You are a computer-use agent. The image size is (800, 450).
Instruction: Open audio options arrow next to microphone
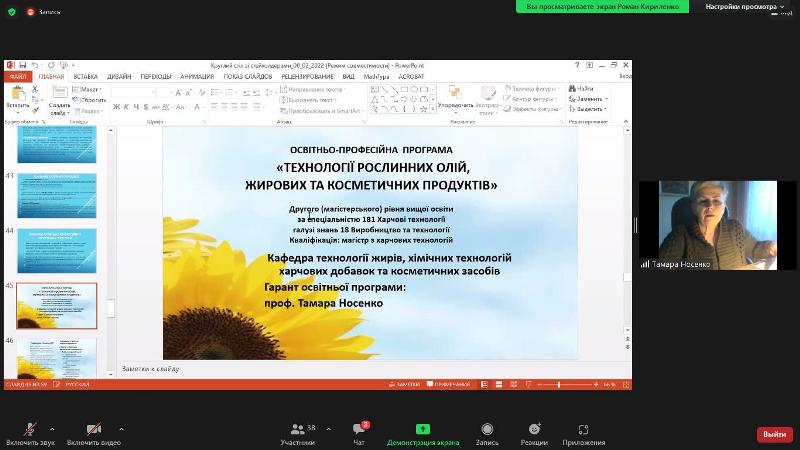52,429
